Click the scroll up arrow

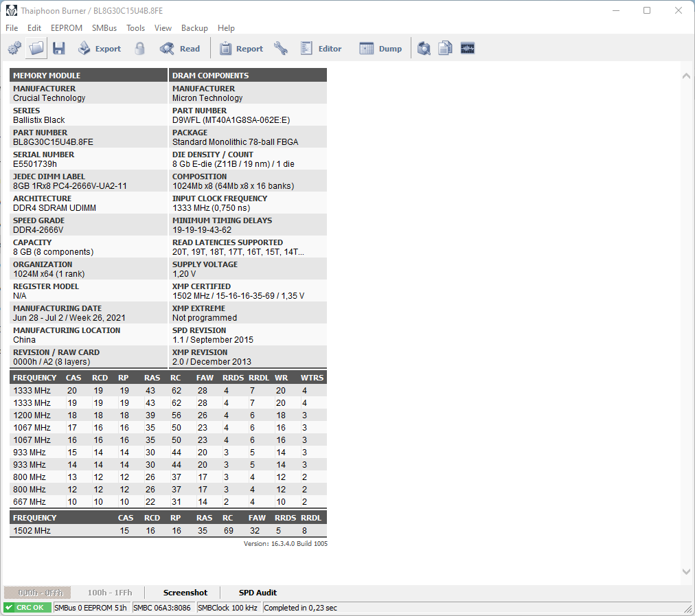(686, 76)
